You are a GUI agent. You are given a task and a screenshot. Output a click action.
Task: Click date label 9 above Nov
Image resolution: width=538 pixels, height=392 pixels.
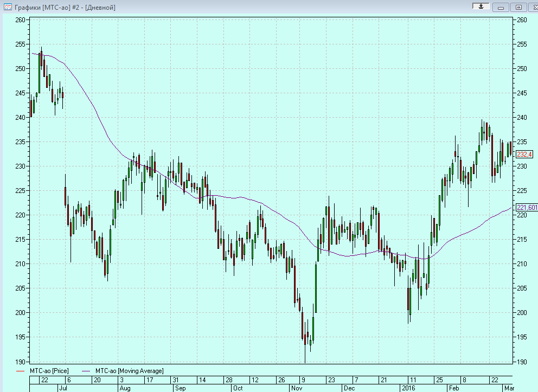pos(303,380)
